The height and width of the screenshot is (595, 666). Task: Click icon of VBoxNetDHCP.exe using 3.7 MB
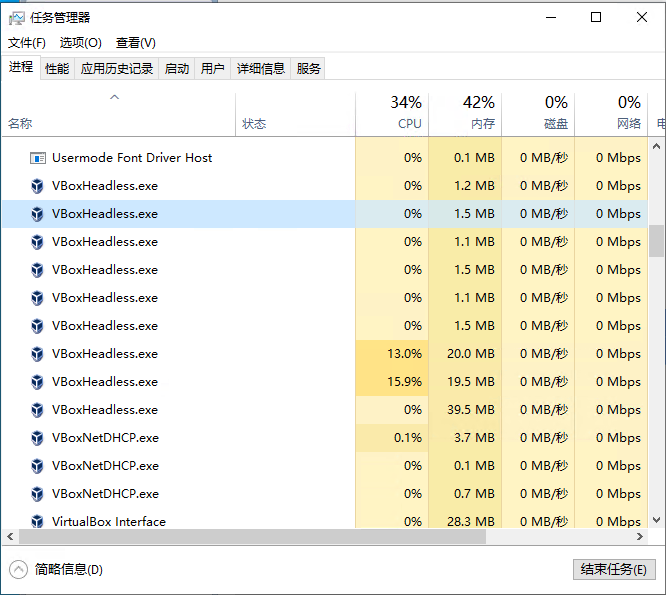click(x=38, y=438)
